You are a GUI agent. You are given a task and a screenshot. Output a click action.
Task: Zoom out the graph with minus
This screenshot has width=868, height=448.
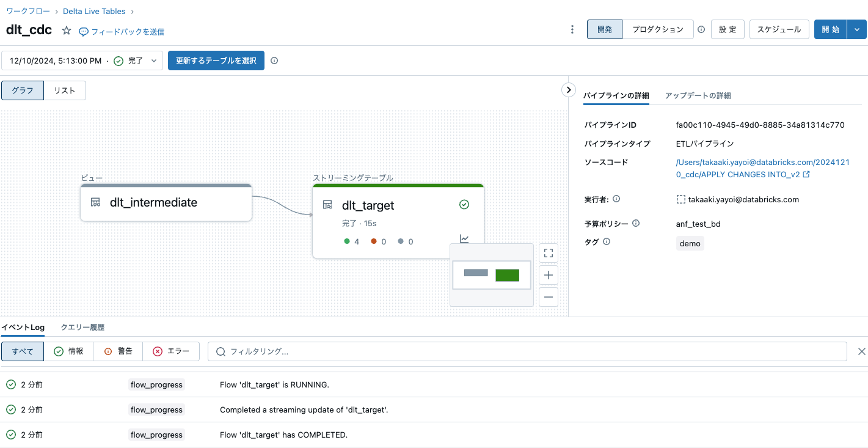(549, 298)
